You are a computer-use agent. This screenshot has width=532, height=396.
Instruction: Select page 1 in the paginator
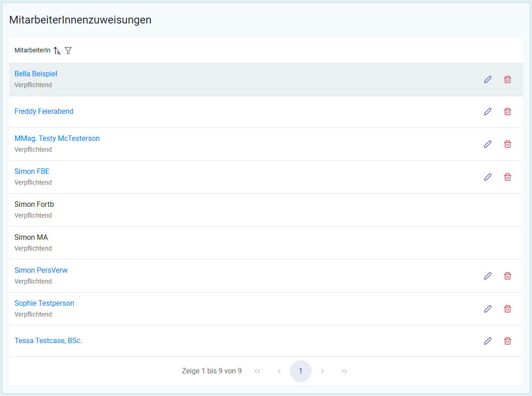point(300,371)
